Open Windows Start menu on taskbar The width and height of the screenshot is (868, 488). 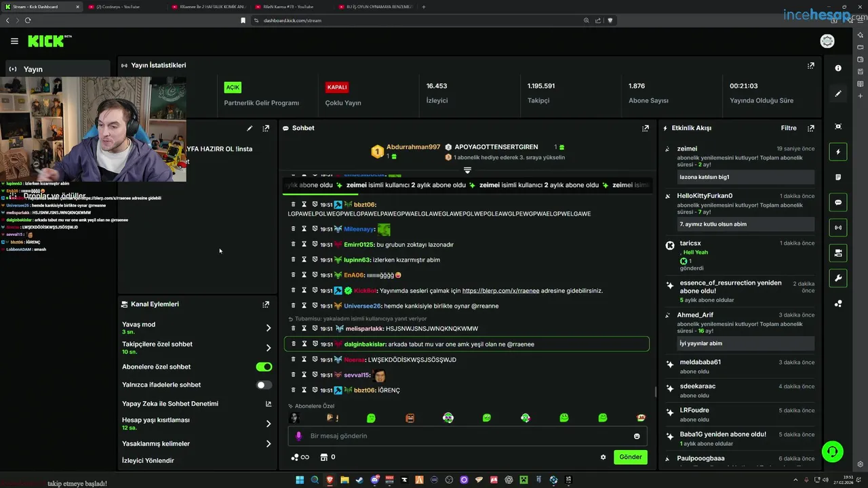click(x=300, y=480)
